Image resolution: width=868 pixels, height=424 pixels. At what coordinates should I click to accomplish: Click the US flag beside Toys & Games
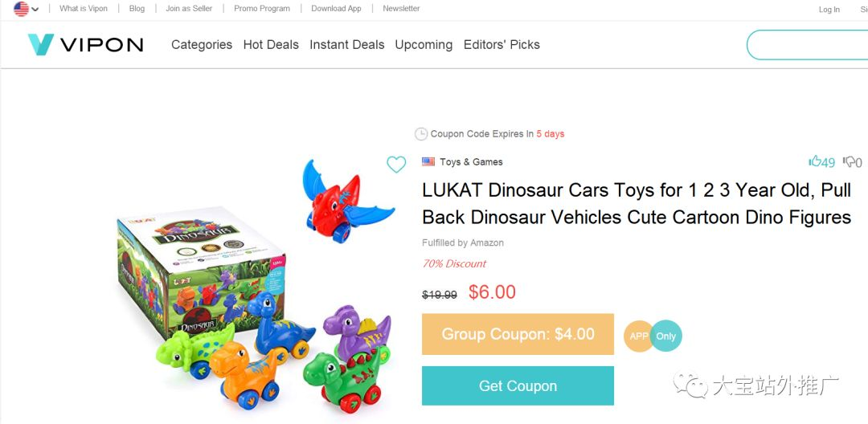pos(428,161)
